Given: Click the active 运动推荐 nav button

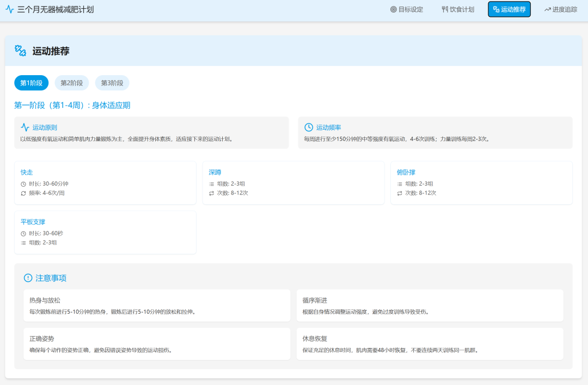Looking at the screenshot, I should tap(509, 9).
